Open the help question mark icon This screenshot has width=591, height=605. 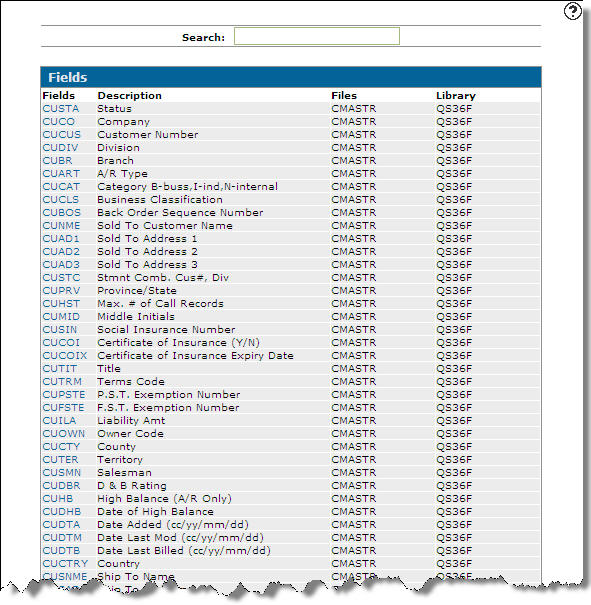(x=572, y=11)
